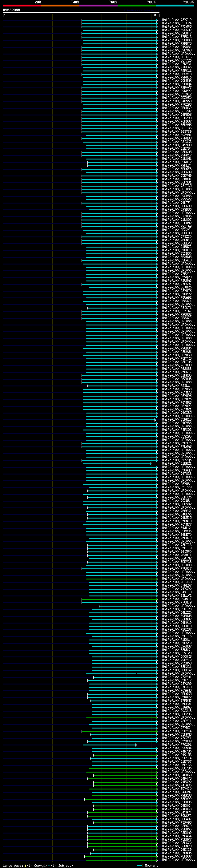Open hit UniRef100_Q8VZ19

pyautogui.click(x=177, y=20)
